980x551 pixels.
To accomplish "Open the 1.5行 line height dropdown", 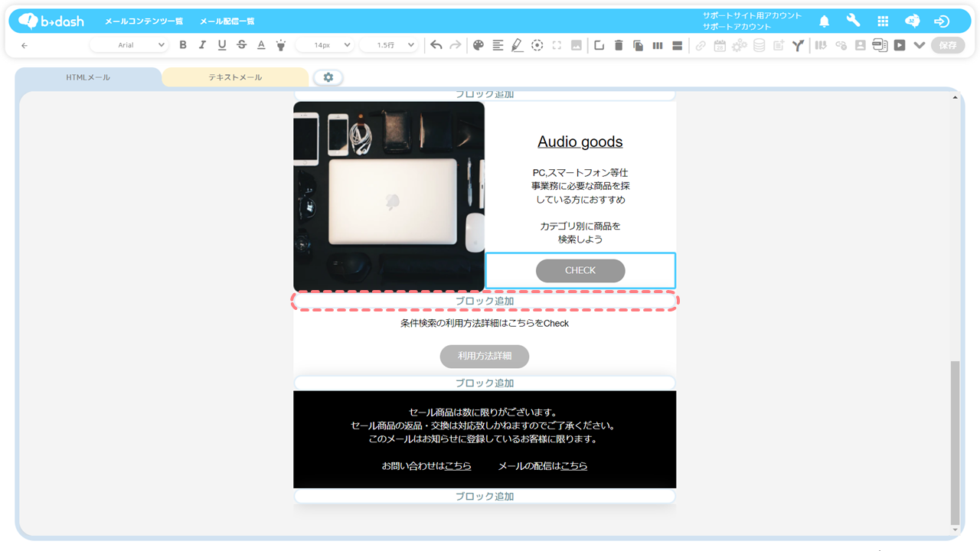I will [x=387, y=45].
